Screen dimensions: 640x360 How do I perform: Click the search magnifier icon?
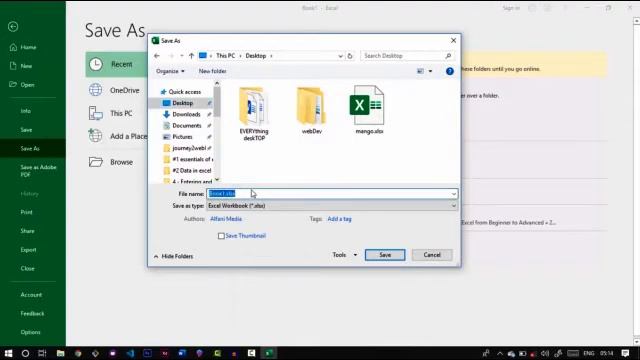tap(448, 56)
